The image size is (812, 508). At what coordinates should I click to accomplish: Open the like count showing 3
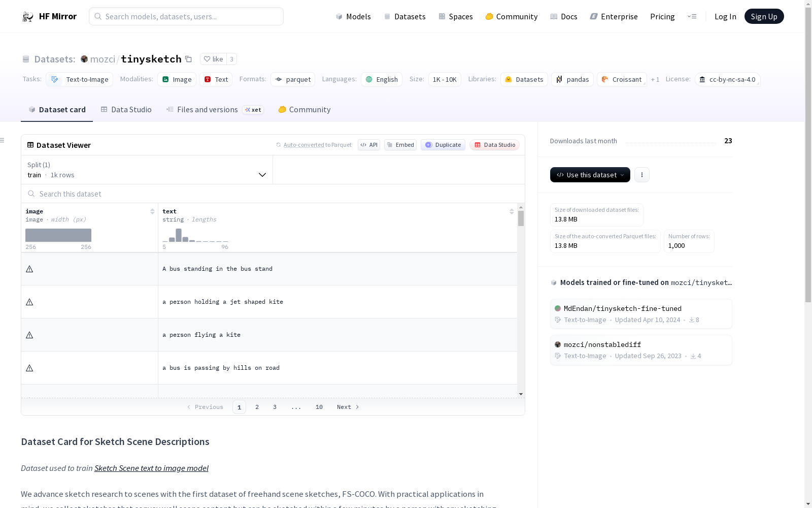231,59
